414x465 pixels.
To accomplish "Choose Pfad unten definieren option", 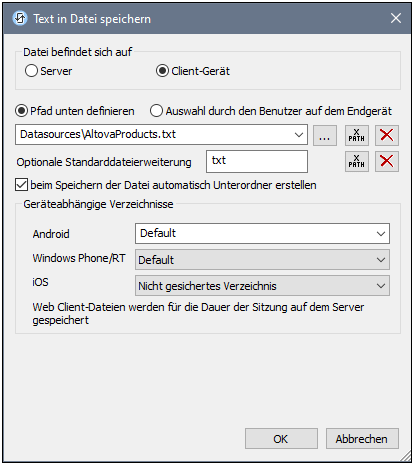I will [22, 111].
